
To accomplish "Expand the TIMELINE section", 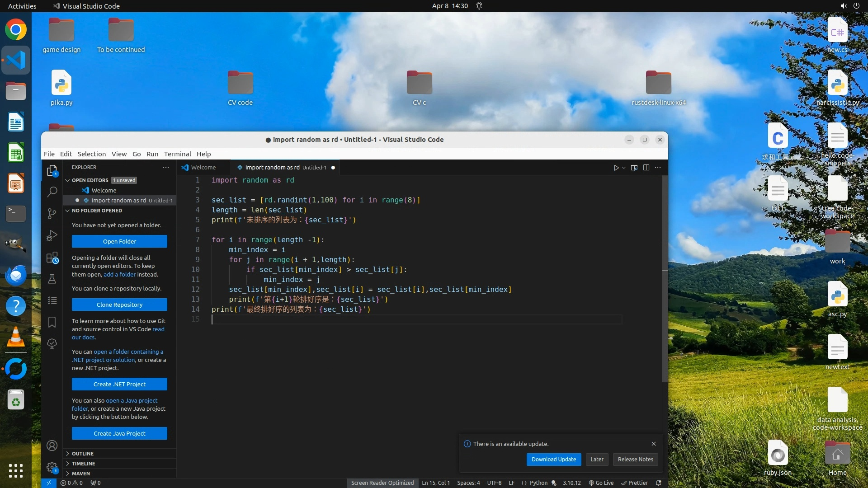I will [84, 463].
